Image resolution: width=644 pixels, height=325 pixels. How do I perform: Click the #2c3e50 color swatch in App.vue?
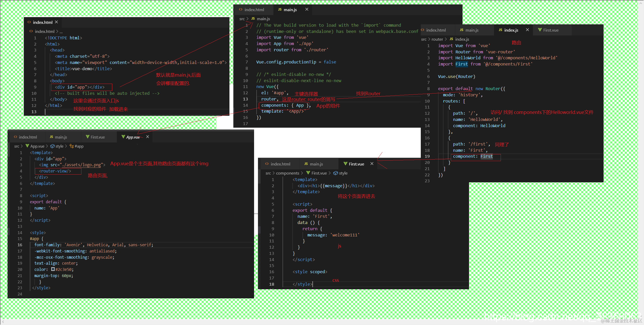(53, 269)
